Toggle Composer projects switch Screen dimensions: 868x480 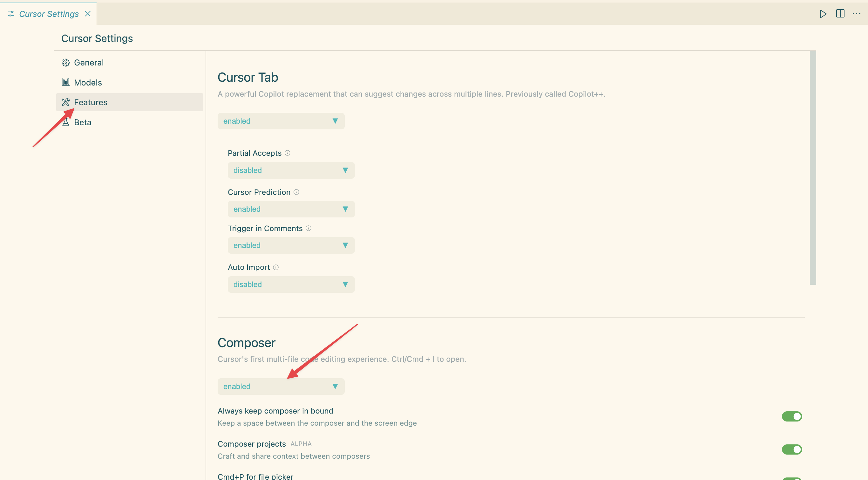tap(792, 450)
